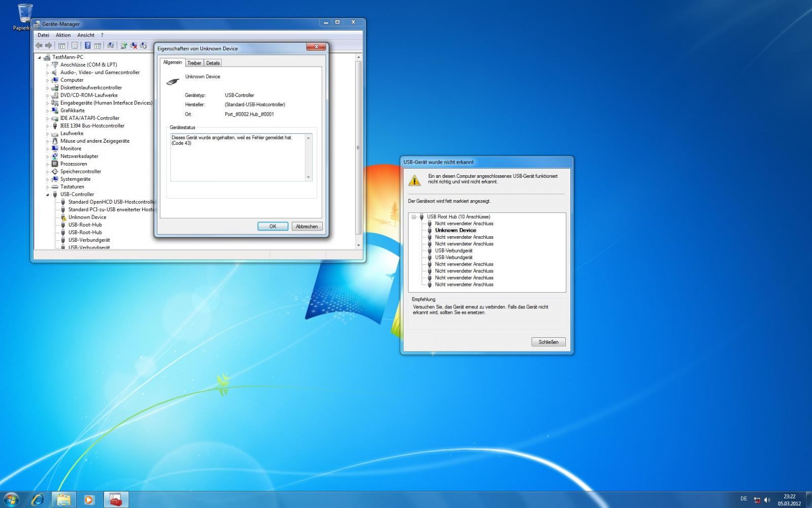The height and width of the screenshot is (508, 812).
Task: Confirm with OK in Eigenschaften dialog
Action: point(273,226)
